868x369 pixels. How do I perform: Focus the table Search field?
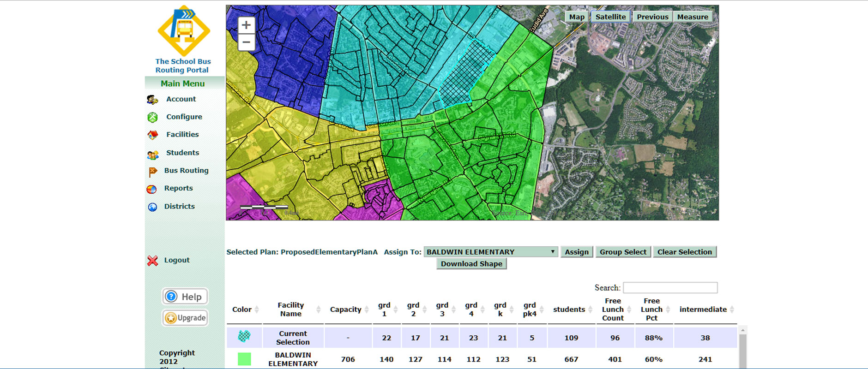point(670,288)
